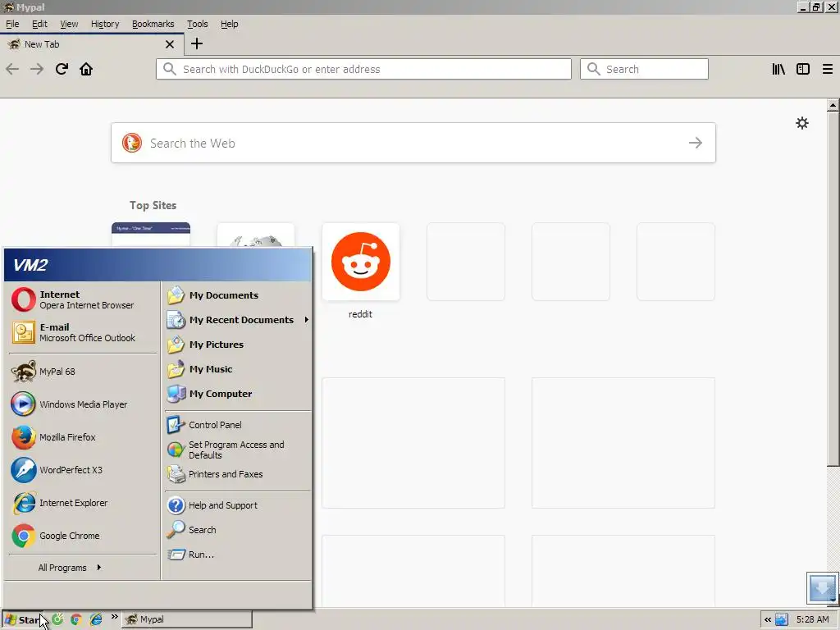Click the toolbar Search box

[644, 69]
